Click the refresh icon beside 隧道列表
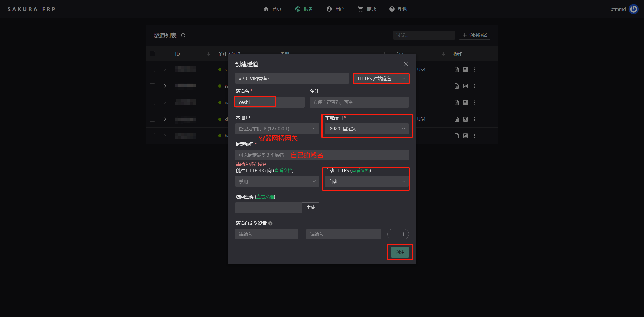 tap(183, 35)
